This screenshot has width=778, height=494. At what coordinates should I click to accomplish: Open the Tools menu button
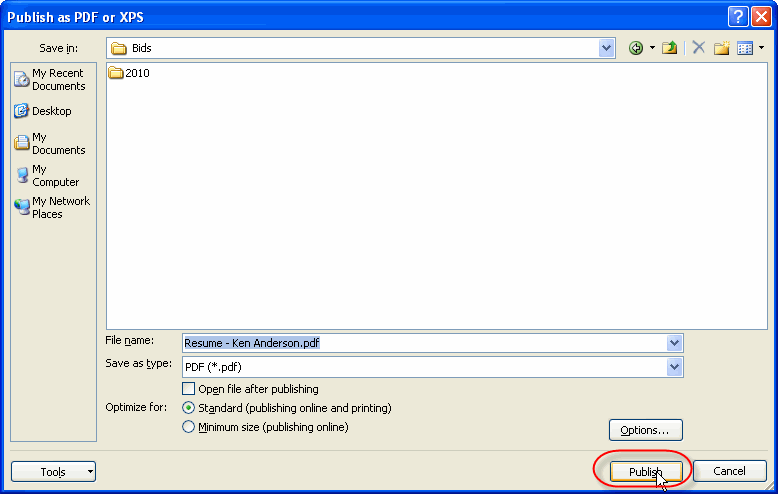53,472
